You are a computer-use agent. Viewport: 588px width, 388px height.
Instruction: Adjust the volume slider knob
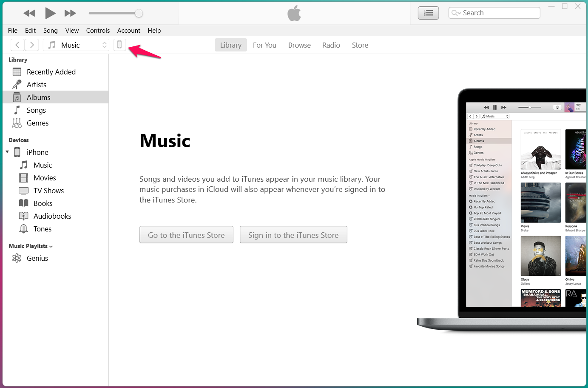pos(139,13)
